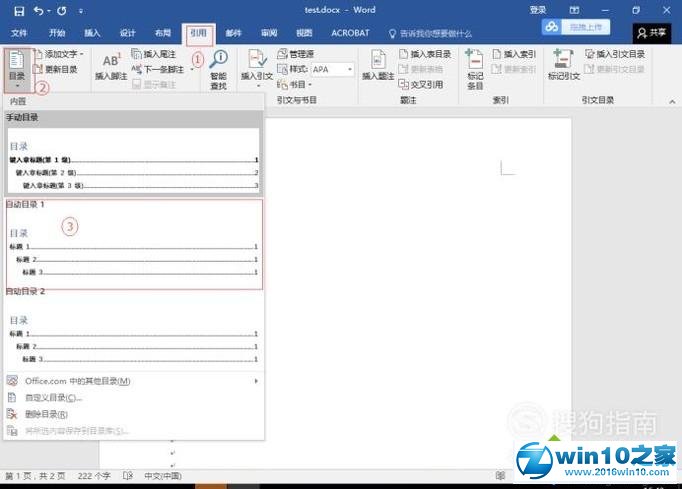Click undo arrow in quick access toolbar
Screen dimensions: 682x489
[x=38, y=10]
